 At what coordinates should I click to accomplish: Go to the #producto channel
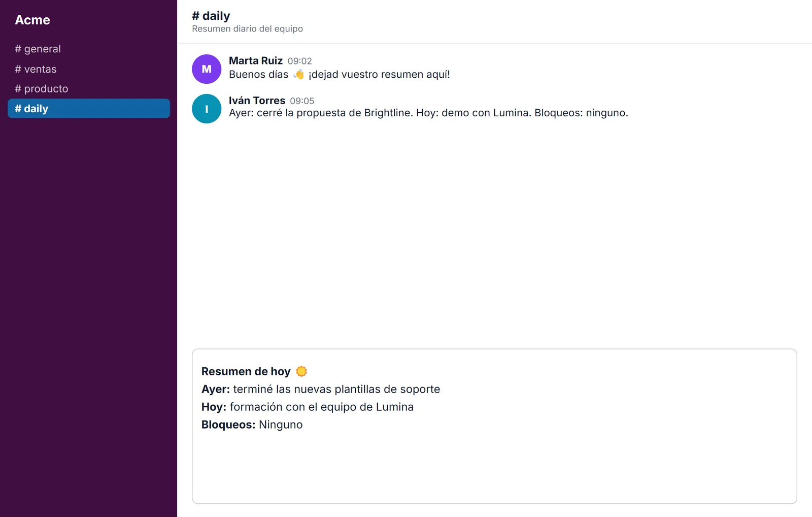[x=88, y=89]
